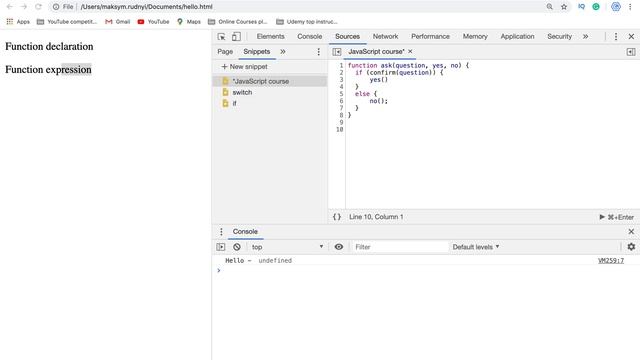
Task: Close the console drawer
Action: 631,231
